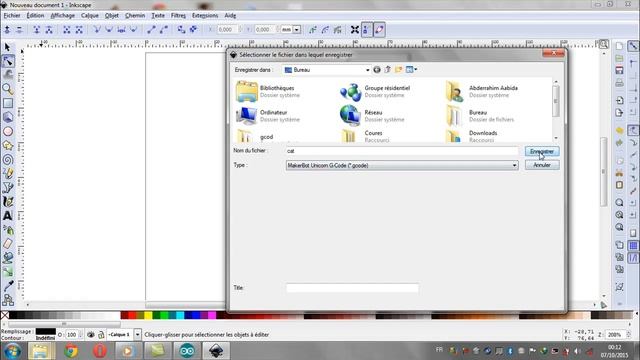This screenshot has width=640, height=360.
Task: Click the Delete selected nodes icon
Action: pyautogui.click(x=19, y=30)
